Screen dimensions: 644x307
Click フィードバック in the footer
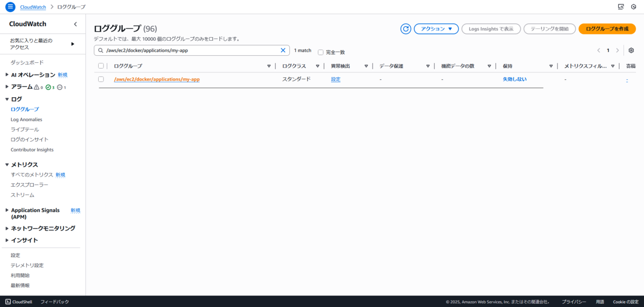click(55, 302)
